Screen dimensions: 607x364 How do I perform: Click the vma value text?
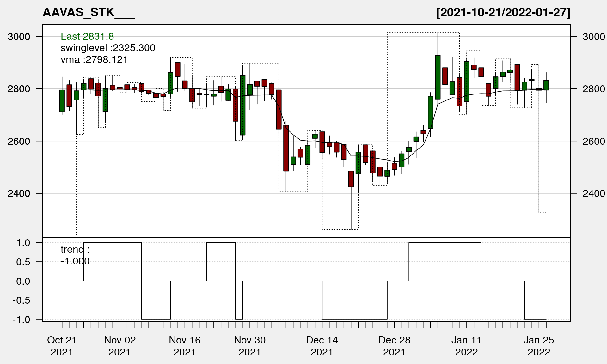94,60
